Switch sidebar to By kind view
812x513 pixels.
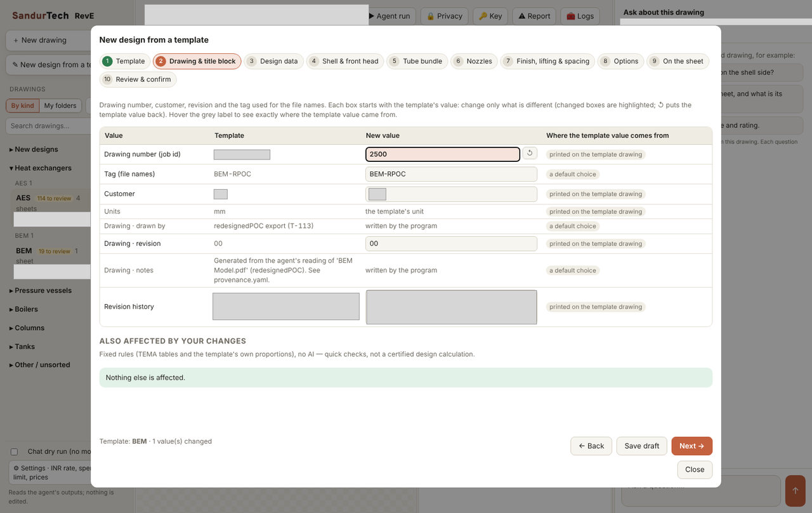23,106
